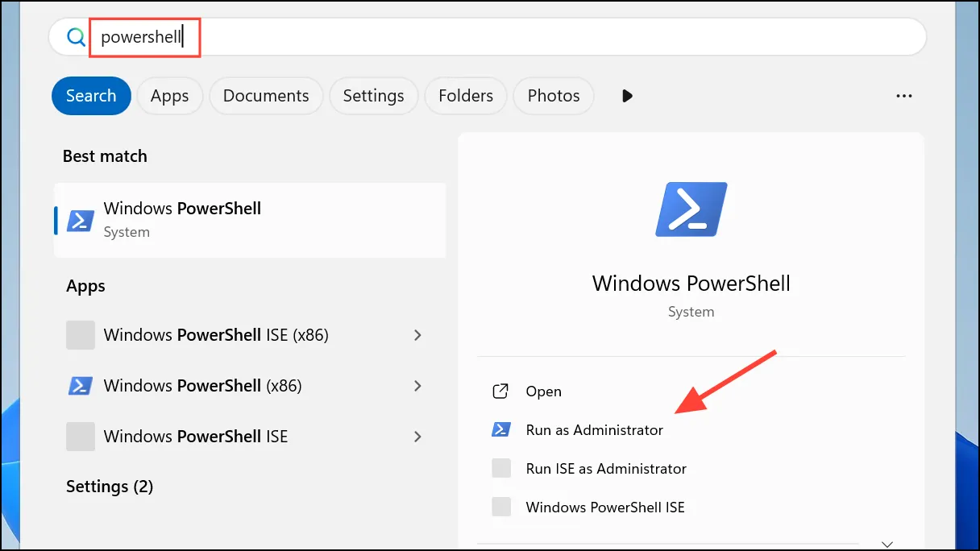The image size is (980, 551).
Task: Choose the Settings filter tab
Action: [373, 96]
